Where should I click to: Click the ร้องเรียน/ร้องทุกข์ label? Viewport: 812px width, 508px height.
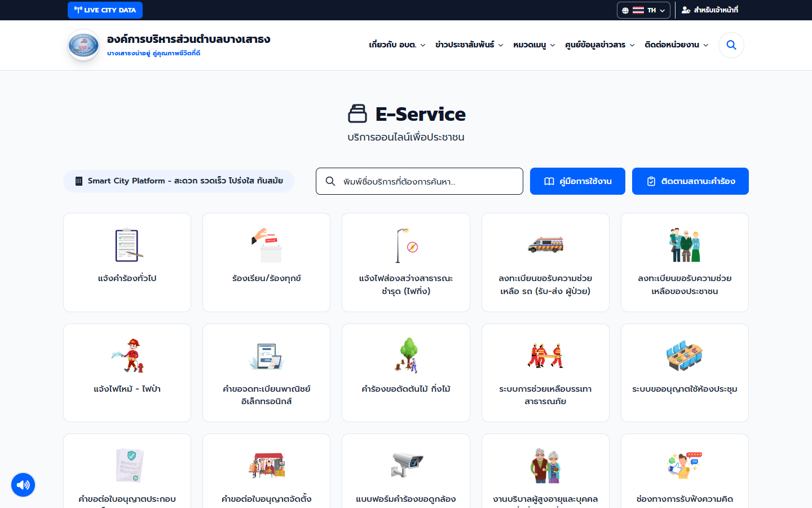pyautogui.click(x=267, y=278)
